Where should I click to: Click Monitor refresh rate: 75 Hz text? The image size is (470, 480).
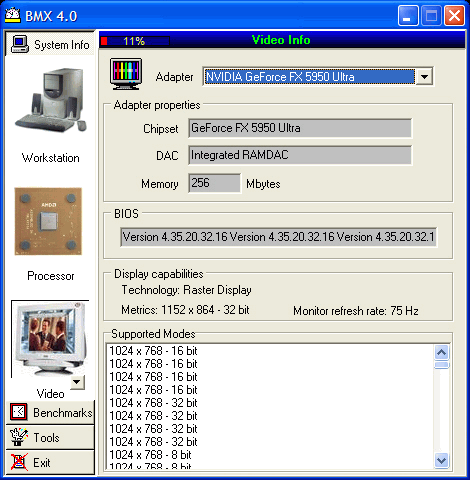click(356, 311)
